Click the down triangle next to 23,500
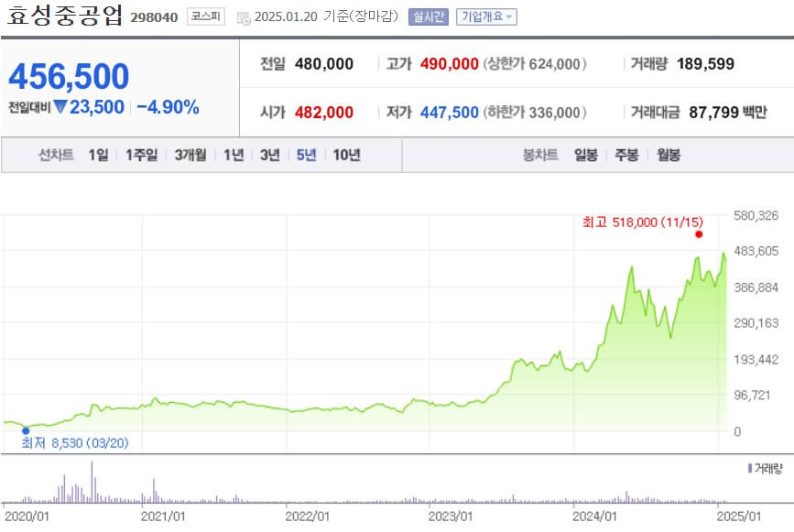 60,106
